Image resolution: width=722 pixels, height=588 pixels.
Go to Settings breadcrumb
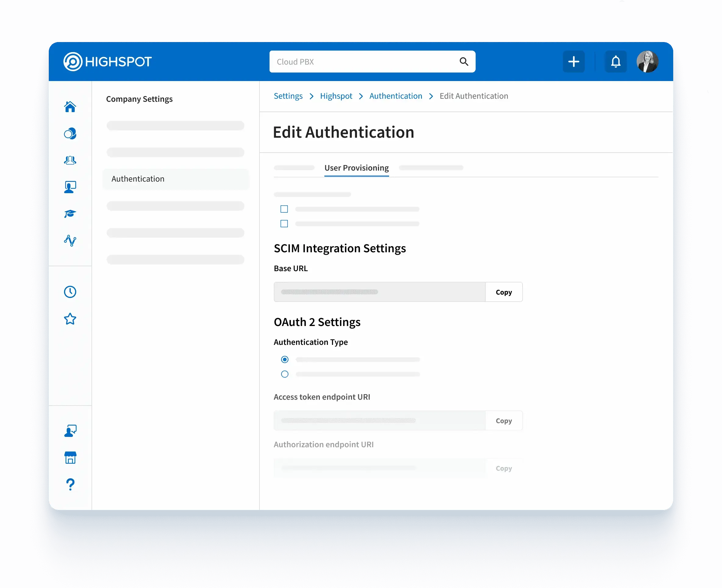tap(288, 96)
